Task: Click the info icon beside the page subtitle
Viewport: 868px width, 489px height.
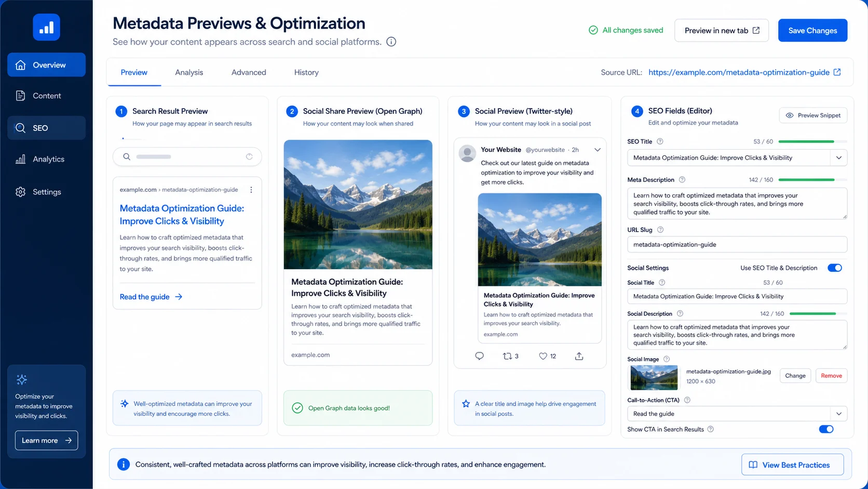Action: click(391, 42)
